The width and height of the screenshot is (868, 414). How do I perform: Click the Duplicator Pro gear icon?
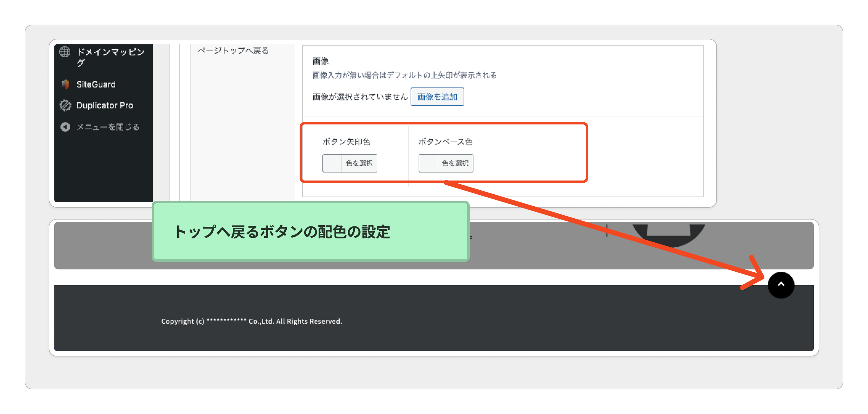(x=65, y=105)
